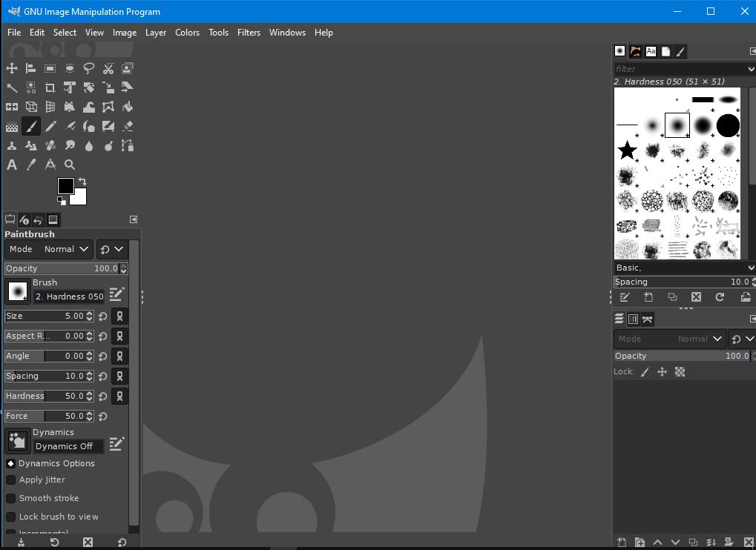Open the brush tag 'Basic,' dropdown arrow
The image size is (756, 550).
(x=751, y=268)
